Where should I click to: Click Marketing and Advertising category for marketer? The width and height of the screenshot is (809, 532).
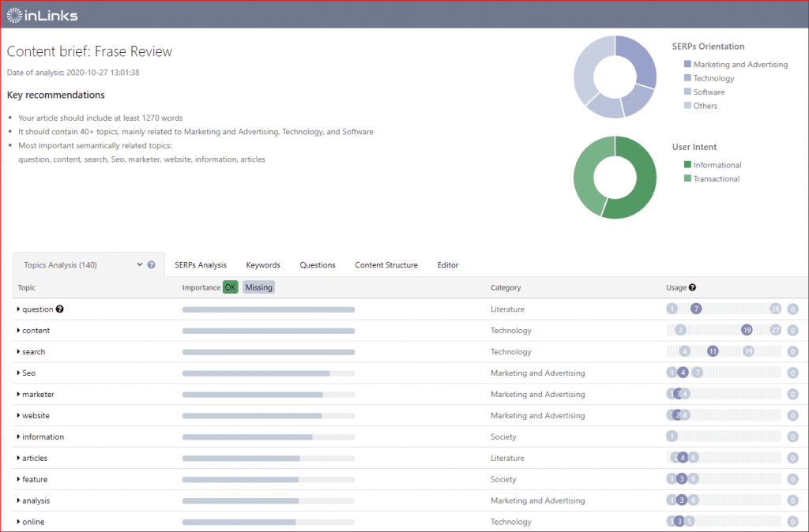click(x=537, y=395)
